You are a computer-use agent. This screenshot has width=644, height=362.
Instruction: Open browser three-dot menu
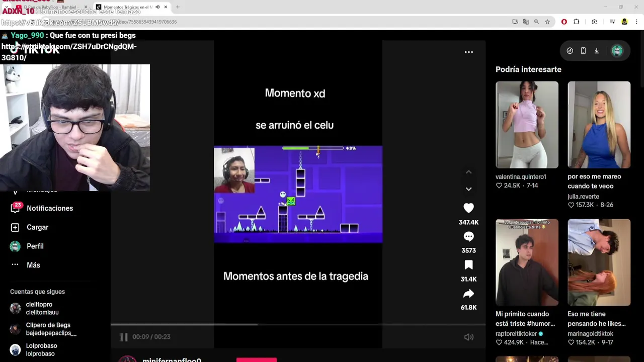pyautogui.click(x=636, y=22)
